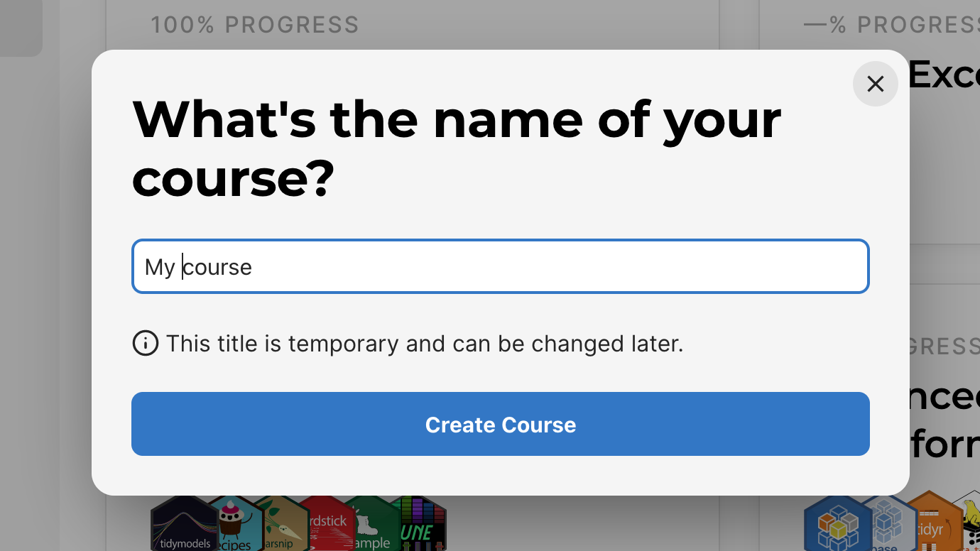The height and width of the screenshot is (551, 980).
Task: Click the dimmed course heading behind the close button
Action: tap(944, 75)
